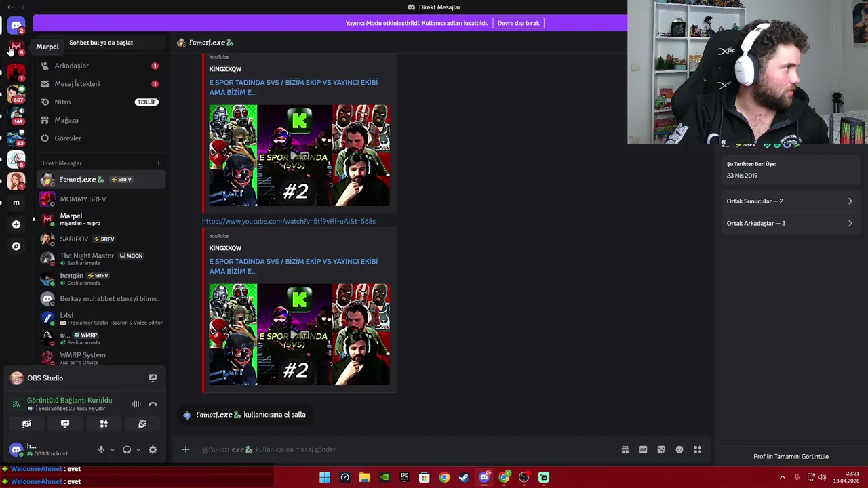Image resolution: width=868 pixels, height=488 pixels.
Task: Click OBS Studio stream screen icon
Action: point(153,378)
